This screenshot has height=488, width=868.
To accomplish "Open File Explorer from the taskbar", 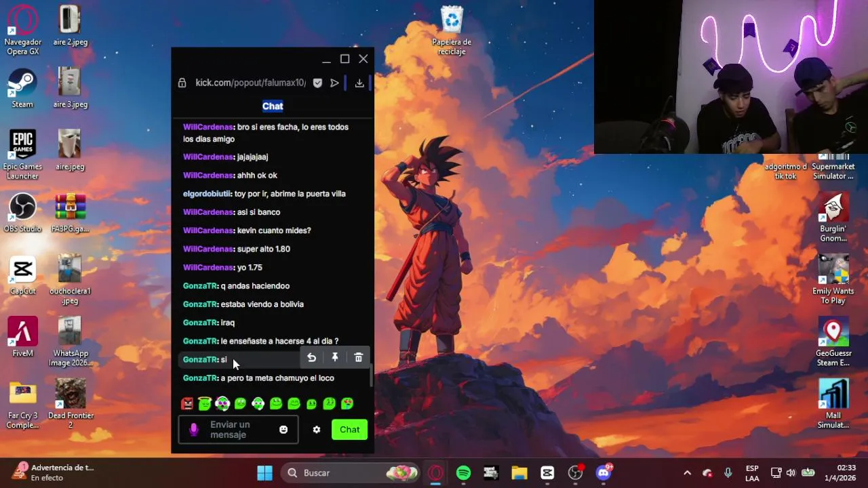I will pos(519,473).
